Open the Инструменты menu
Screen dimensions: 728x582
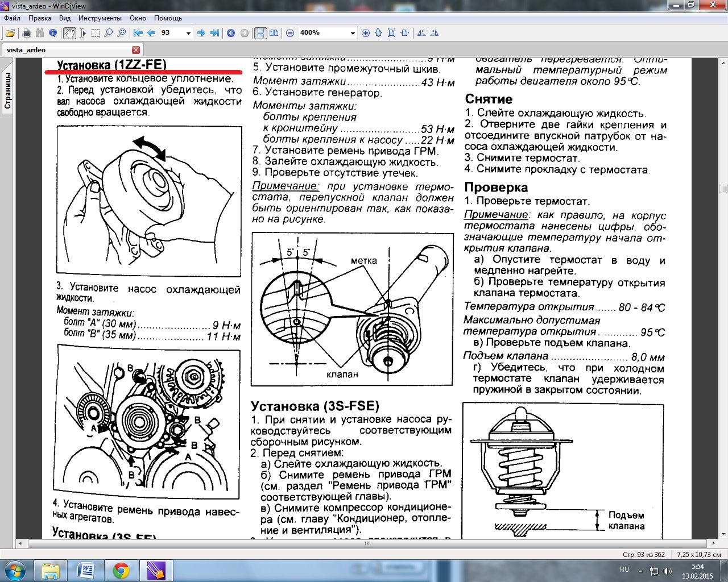click(x=100, y=18)
